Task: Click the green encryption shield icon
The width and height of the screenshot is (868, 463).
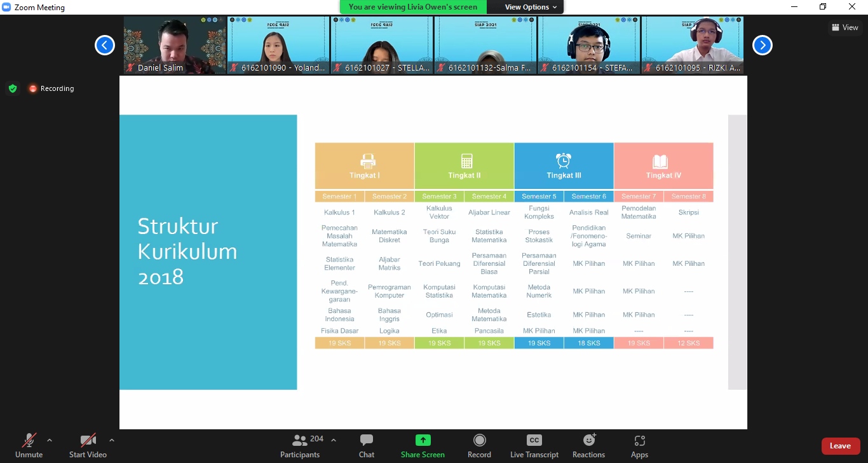Action: (x=13, y=88)
